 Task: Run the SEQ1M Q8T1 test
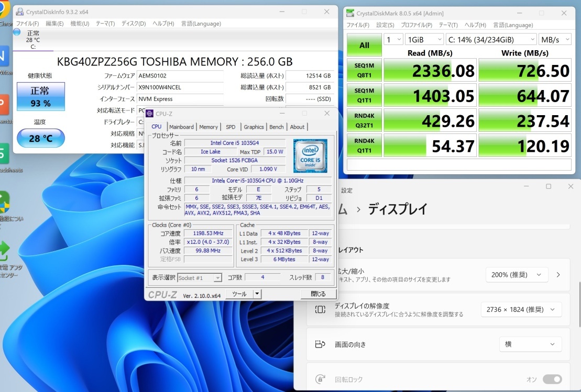[x=364, y=70]
